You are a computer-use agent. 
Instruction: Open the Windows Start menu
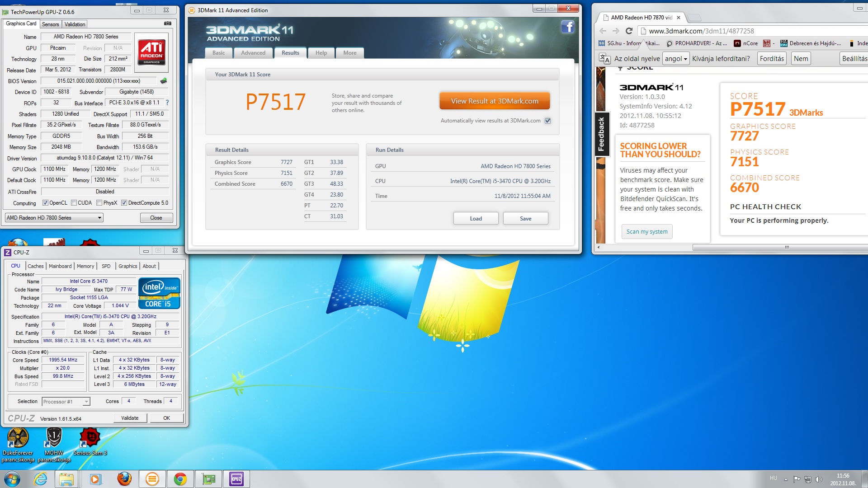coord(12,479)
